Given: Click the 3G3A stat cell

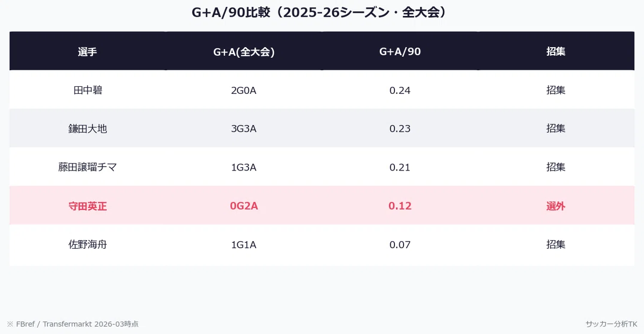Looking at the screenshot, I should [244, 129].
